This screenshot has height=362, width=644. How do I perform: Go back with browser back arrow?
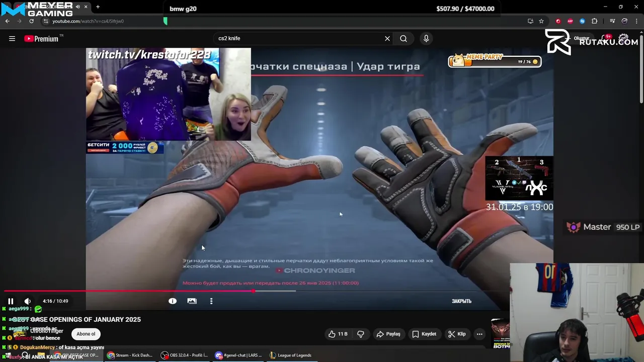7,21
